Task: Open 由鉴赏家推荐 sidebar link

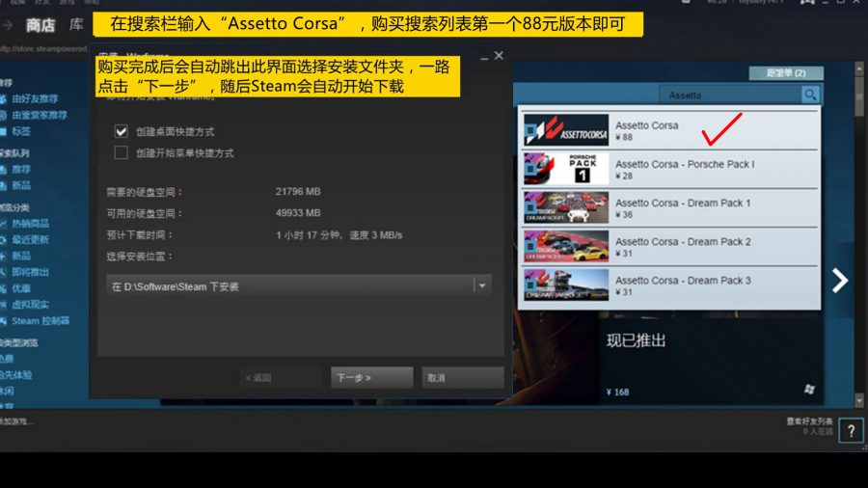Action: pyautogui.click(x=40, y=115)
